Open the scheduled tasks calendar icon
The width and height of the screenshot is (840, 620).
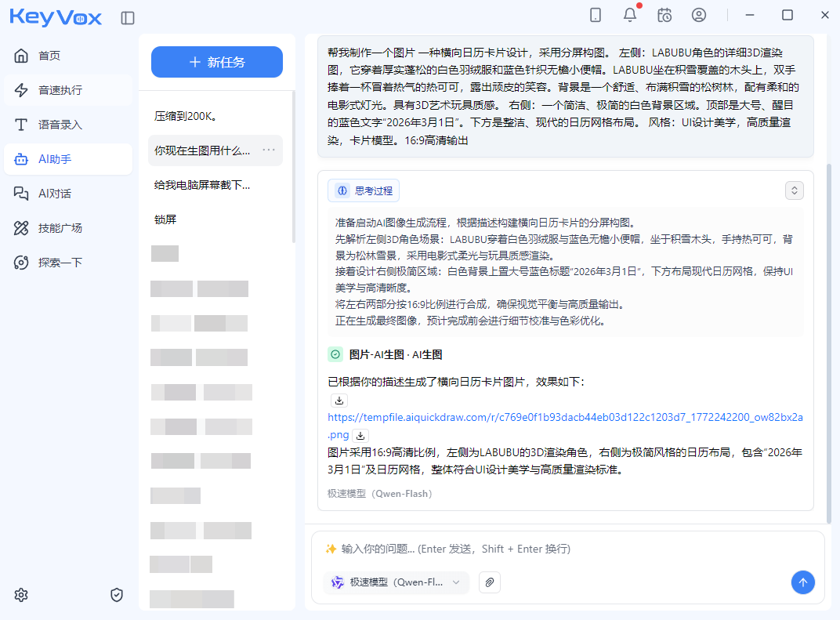pos(664,15)
